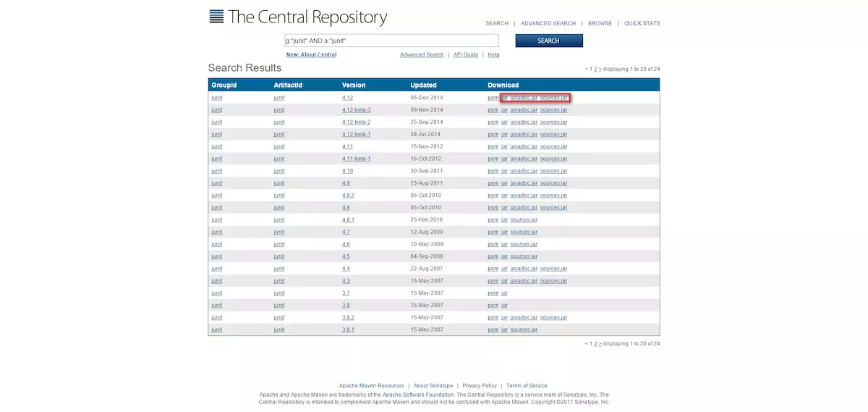868x412 pixels.
Task: Open version 4.12-beta-1 link
Action: (x=357, y=135)
